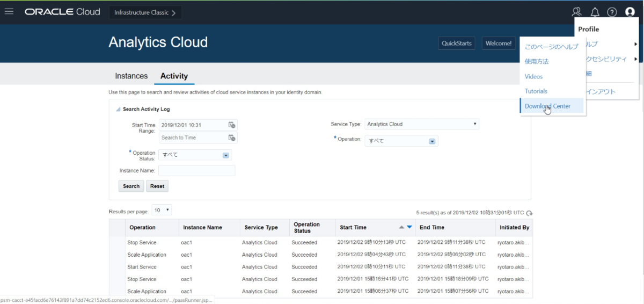The image size is (644, 304).
Task: Click the Oracle Cloud logo
Action: click(62, 12)
